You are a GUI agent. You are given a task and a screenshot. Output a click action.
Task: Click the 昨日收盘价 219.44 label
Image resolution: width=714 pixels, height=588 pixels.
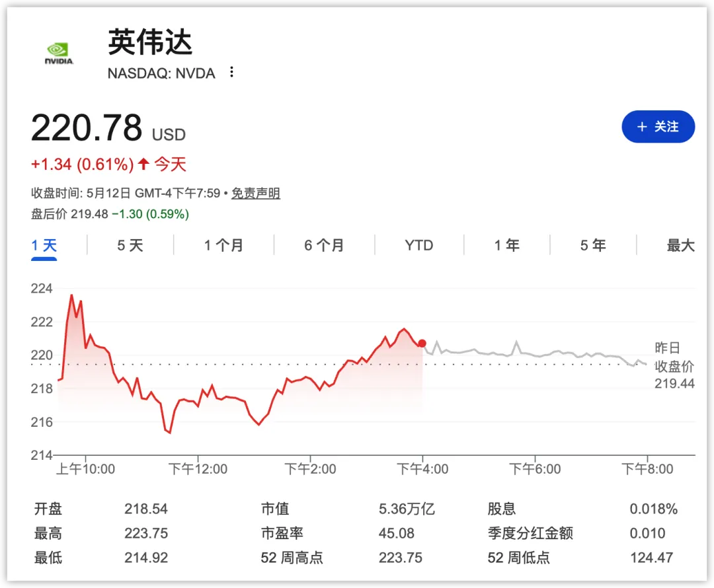click(674, 366)
